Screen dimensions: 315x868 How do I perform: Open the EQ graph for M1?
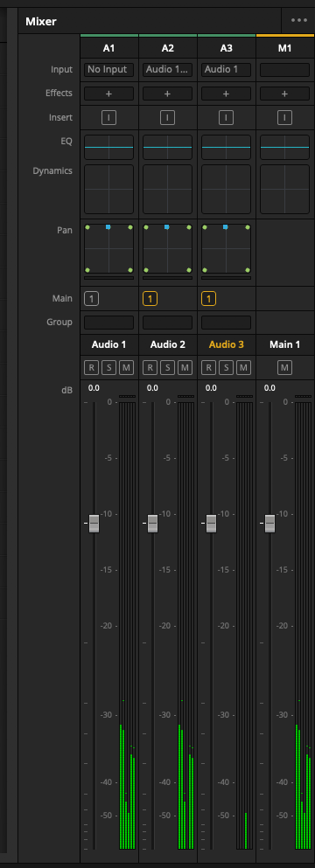(284, 147)
